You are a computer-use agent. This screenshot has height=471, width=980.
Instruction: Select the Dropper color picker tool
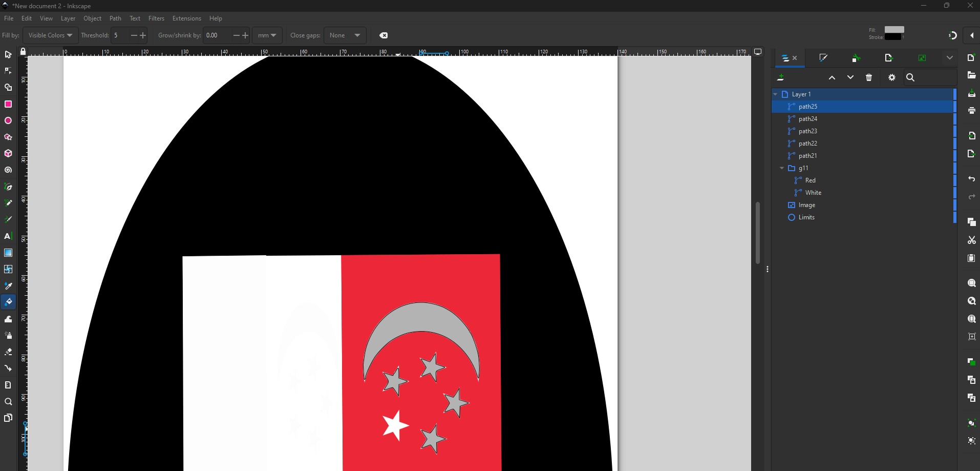click(x=8, y=286)
